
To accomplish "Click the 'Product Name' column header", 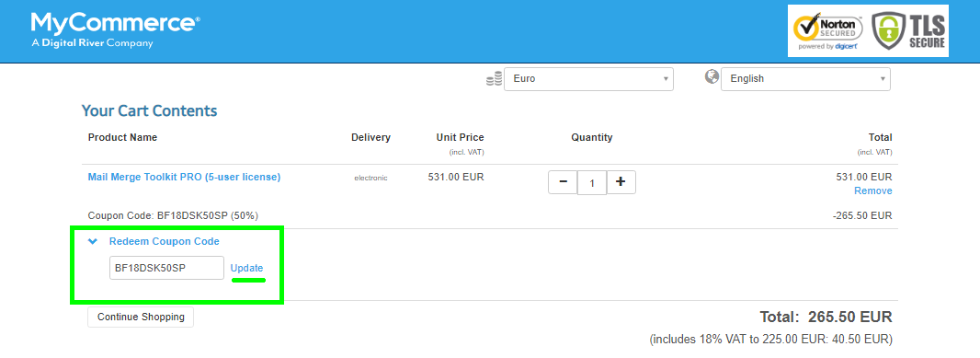I will coord(122,137).
